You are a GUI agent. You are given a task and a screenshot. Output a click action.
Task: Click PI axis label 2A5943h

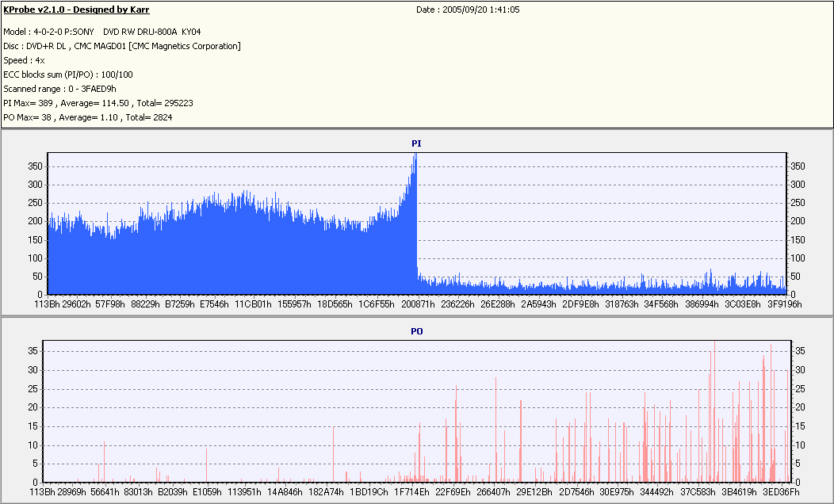pyautogui.click(x=538, y=304)
